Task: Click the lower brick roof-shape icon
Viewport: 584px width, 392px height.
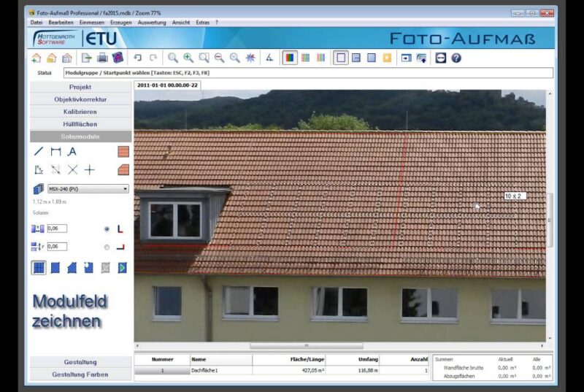Action: (123, 170)
